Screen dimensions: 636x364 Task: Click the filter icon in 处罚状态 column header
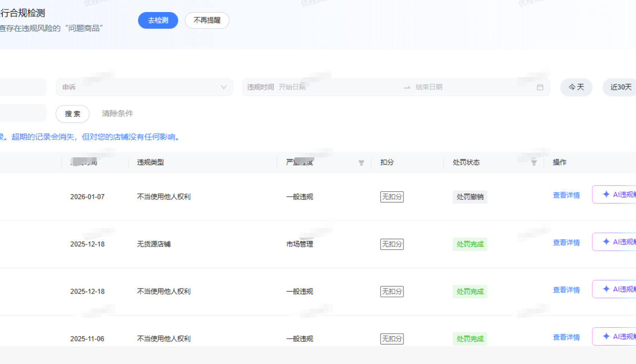coord(534,163)
